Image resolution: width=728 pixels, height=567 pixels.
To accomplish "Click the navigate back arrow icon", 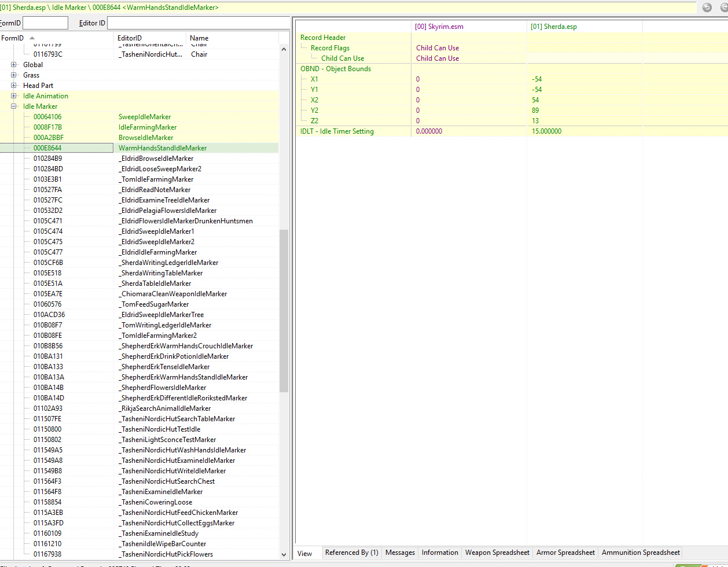I will click(x=707, y=8).
